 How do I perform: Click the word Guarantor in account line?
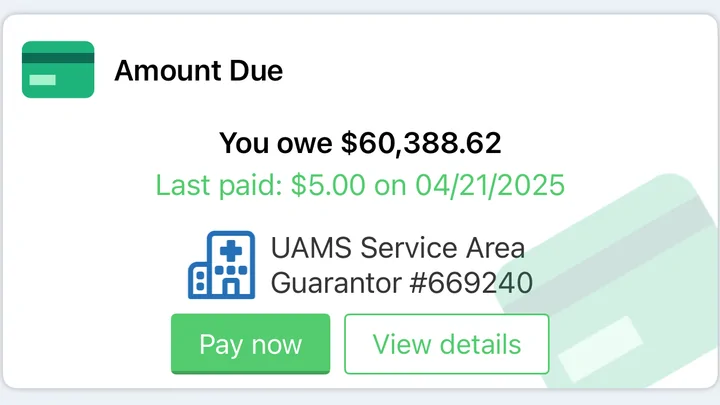(x=336, y=283)
